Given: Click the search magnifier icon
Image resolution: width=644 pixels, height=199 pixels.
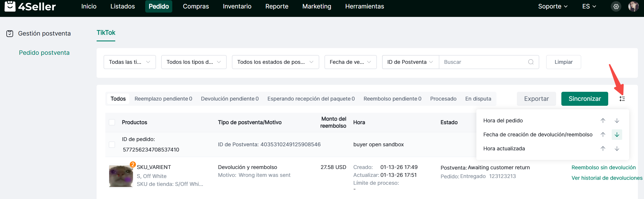Looking at the screenshot, I should [x=531, y=62].
